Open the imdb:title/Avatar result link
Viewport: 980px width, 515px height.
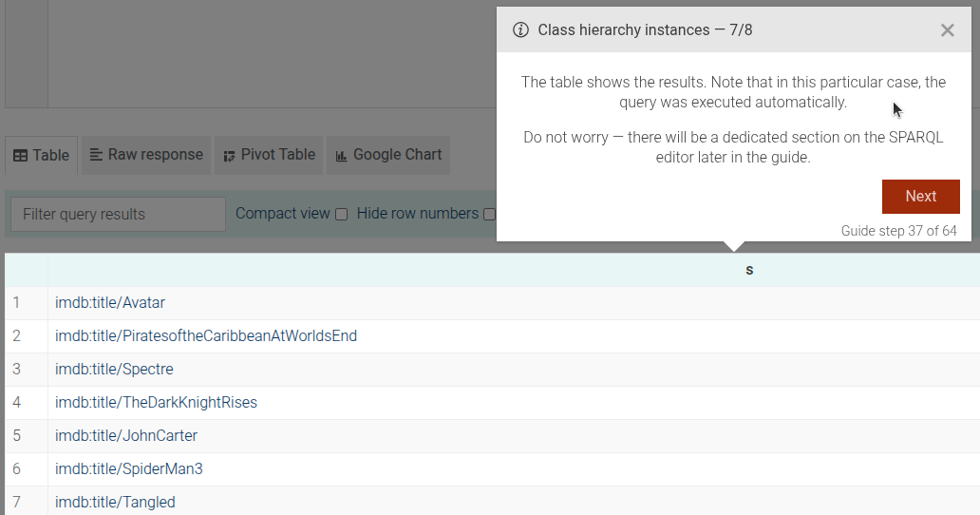110,303
